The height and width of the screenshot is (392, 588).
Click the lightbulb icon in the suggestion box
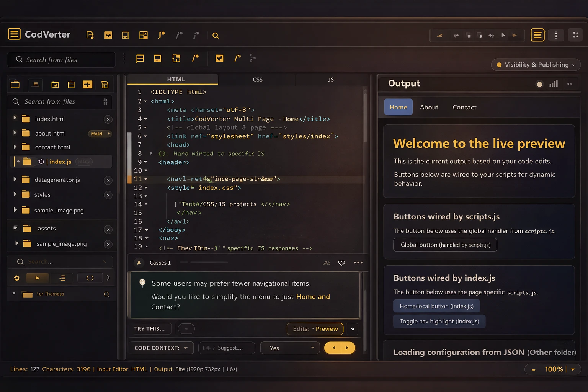tap(142, 283)
